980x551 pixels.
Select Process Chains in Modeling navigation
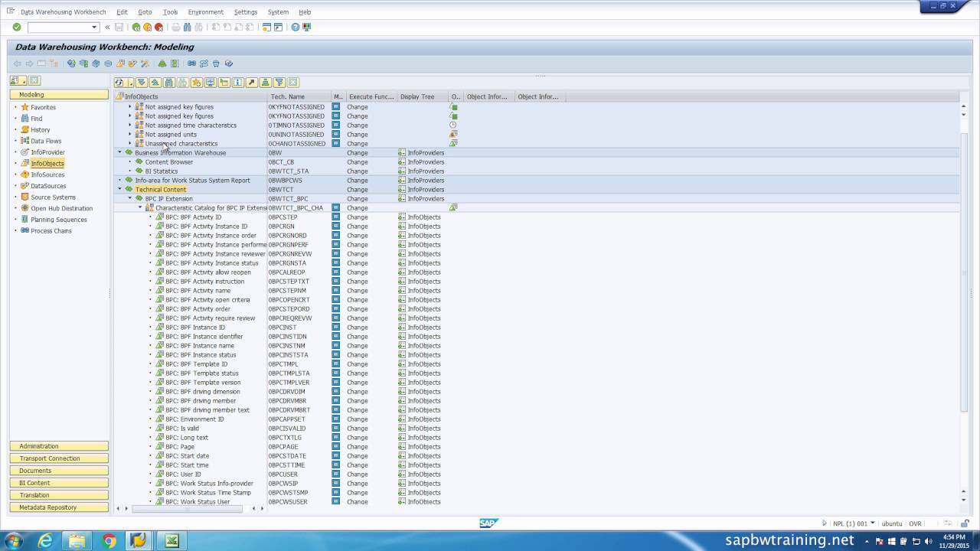point(51,231)
